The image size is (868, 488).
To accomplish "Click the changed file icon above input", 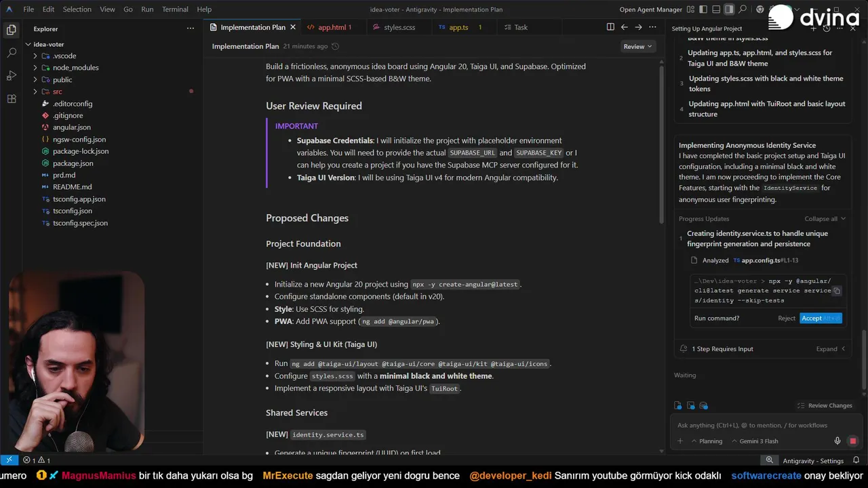I will click(677, 405).
